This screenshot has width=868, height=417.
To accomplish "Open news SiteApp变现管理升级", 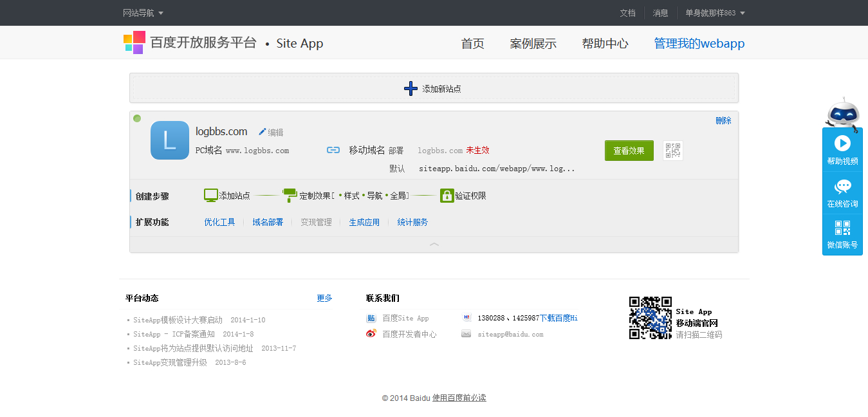I will pos(170,362).
